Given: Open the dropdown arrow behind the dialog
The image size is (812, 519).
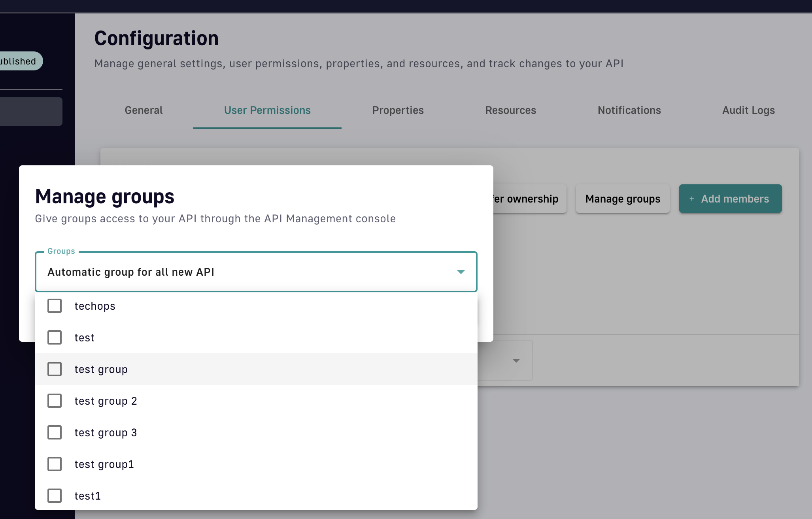Looking at the screenshot, I should click(516, 360).
